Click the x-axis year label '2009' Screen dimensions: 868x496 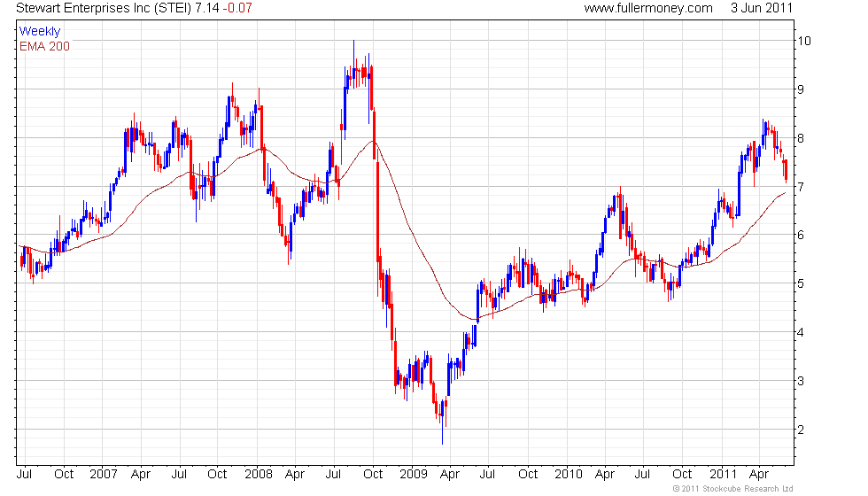pyautogui.click(x=414, y=475)
